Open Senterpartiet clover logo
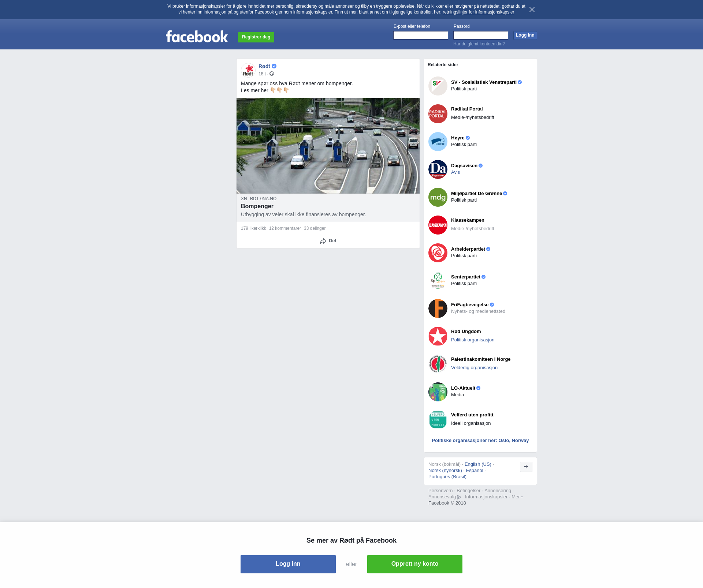Image resolution: width=703 pixels, height=588 pixels. 438,281
